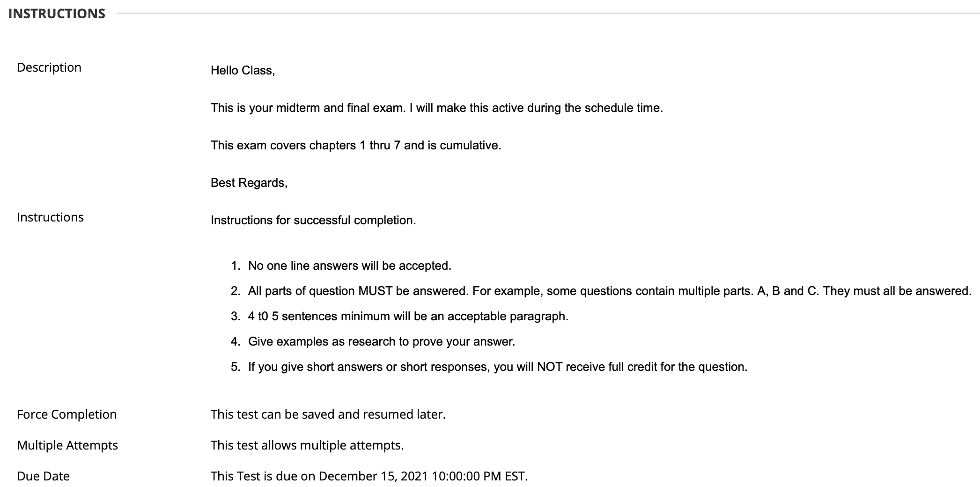The height and width of the screenshot is (487, 980).
Task: Click list item about short answers not receiving credit
Action: tap(498, 367)
